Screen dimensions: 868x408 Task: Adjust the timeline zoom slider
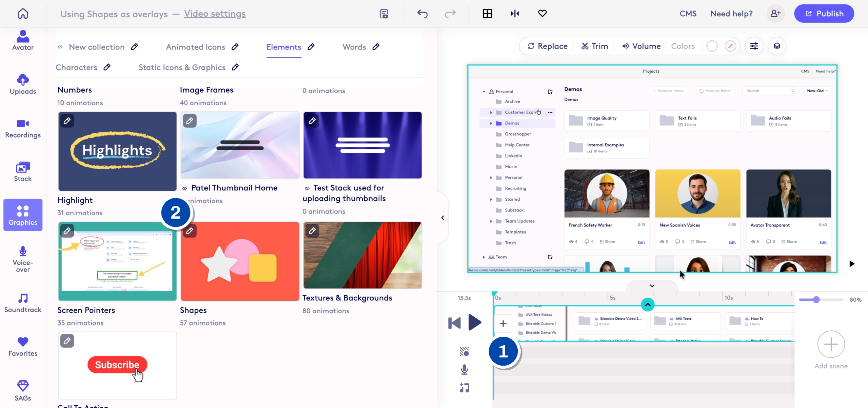point(821,300)
